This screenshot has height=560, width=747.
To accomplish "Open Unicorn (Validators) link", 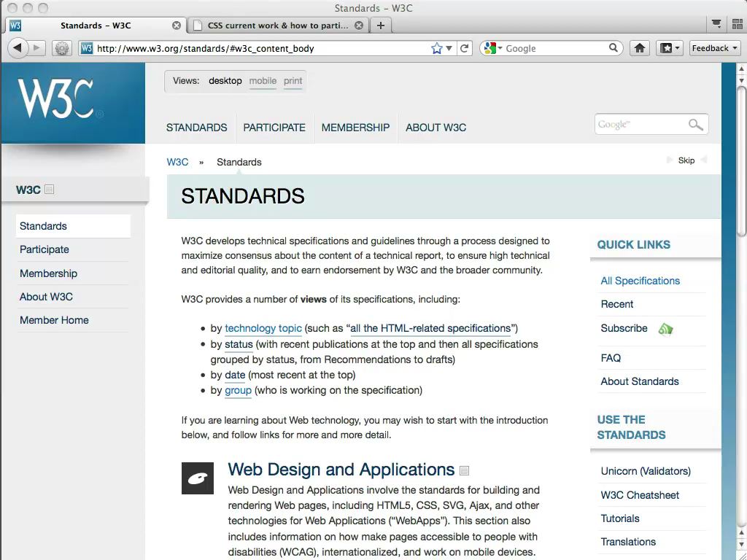I will coord(646,471).
